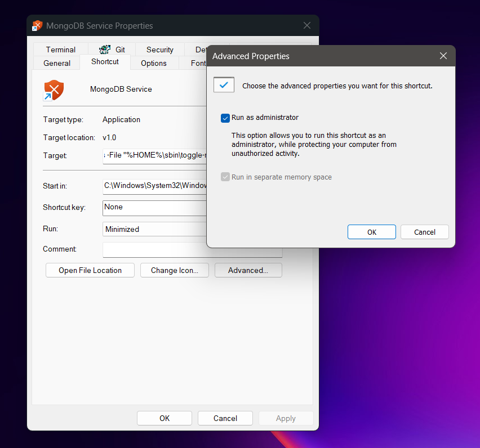Open the General tab
This screenshot has width=480, height=448.
point(57,63)
